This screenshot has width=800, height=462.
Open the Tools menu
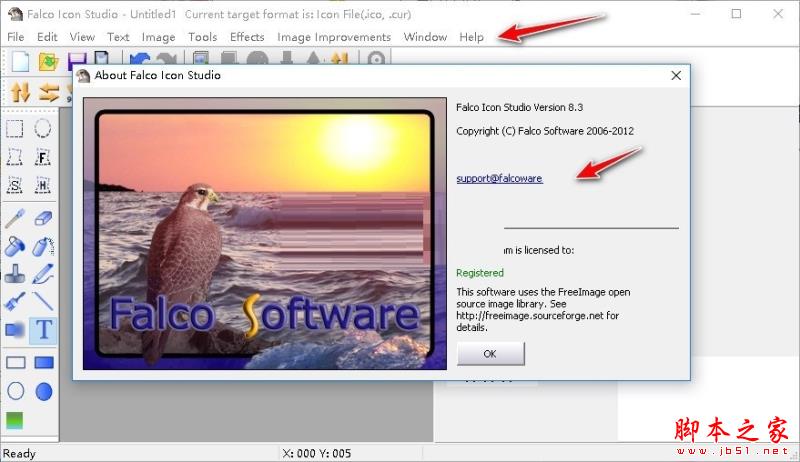click(x=203, y=37)
